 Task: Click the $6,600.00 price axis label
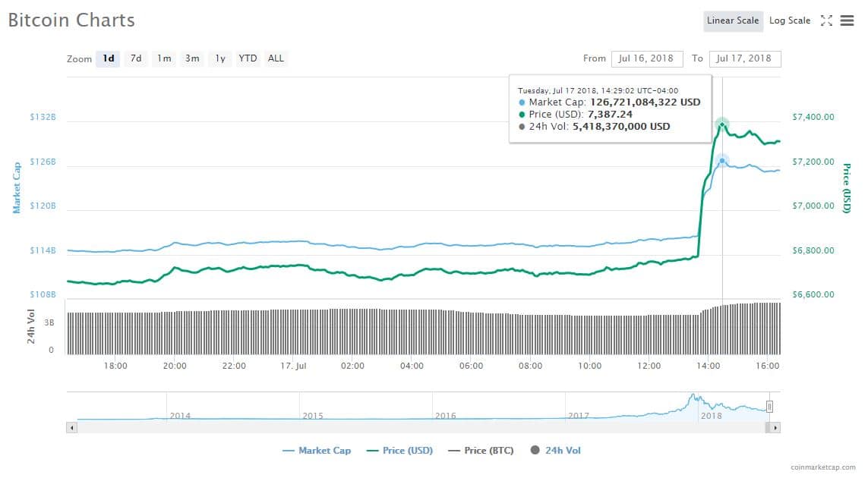click(x=813, y=295)
